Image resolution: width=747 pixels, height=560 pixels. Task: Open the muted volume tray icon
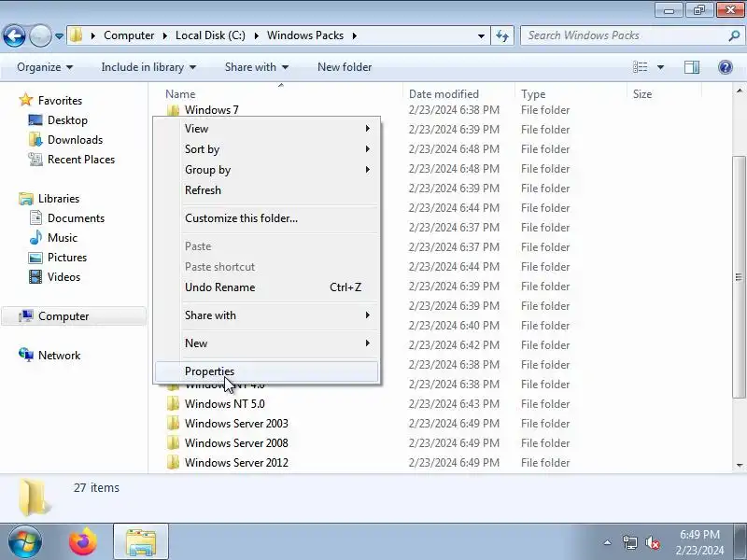652,542
